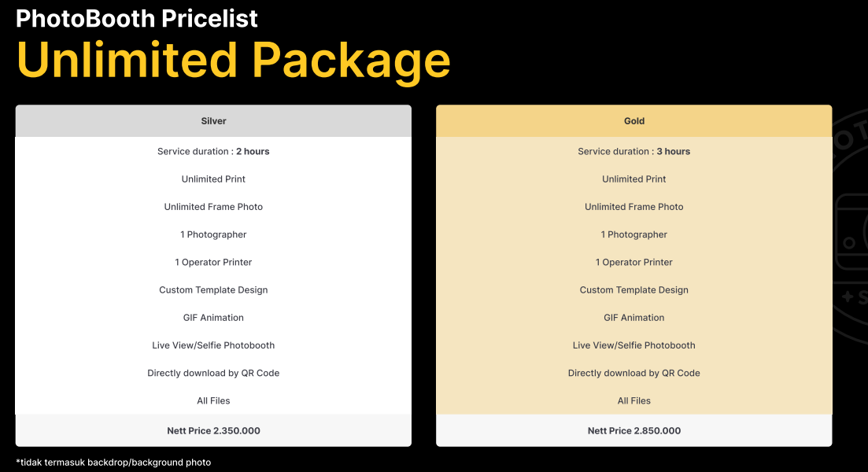Image resolution: width=868 pixels, height=472 pixels.
Task: Select Silver Nett Price 2.350.000
Action: click(213, 430)
